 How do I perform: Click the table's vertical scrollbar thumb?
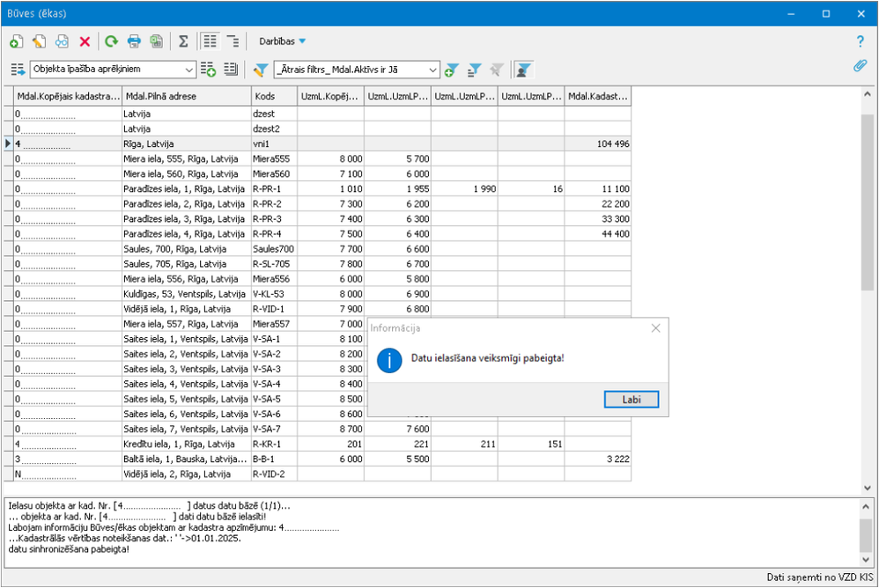coord(868,202)
